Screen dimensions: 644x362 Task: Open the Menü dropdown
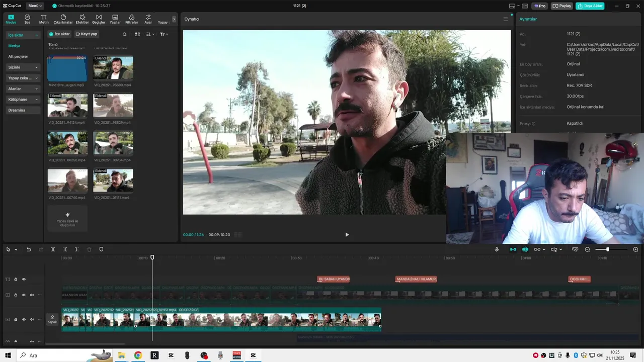coord(35,6)
